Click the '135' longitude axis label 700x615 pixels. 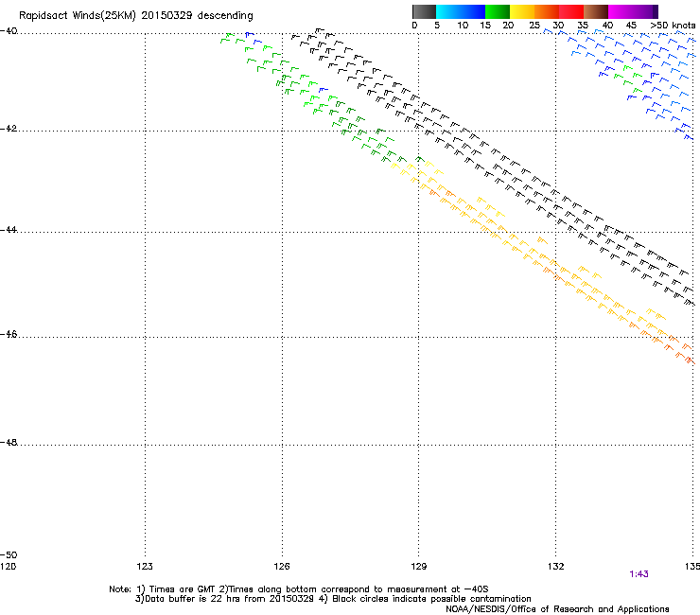coord(692,567)
